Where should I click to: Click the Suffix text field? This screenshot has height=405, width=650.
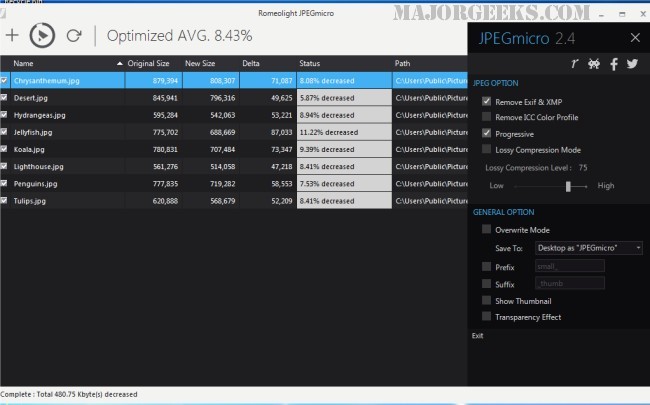pyautogui.click(x=570, y=283)
